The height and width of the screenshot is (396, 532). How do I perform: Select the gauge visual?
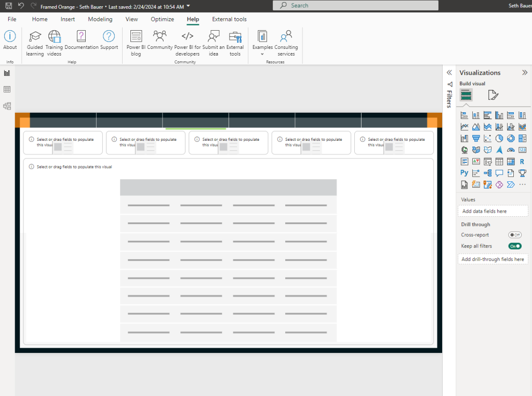pyautogui.click(x=511, y=150)
